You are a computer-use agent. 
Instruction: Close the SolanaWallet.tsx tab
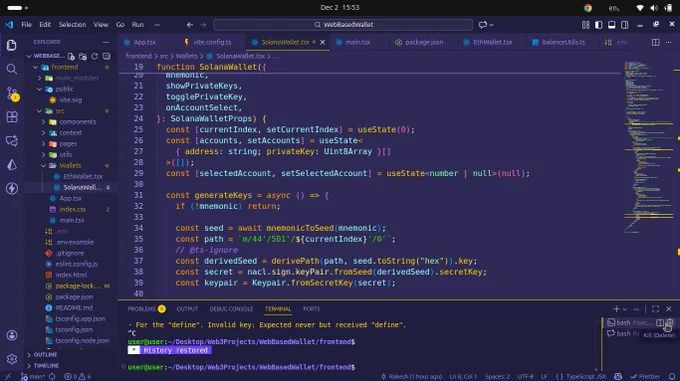[322, 42]
